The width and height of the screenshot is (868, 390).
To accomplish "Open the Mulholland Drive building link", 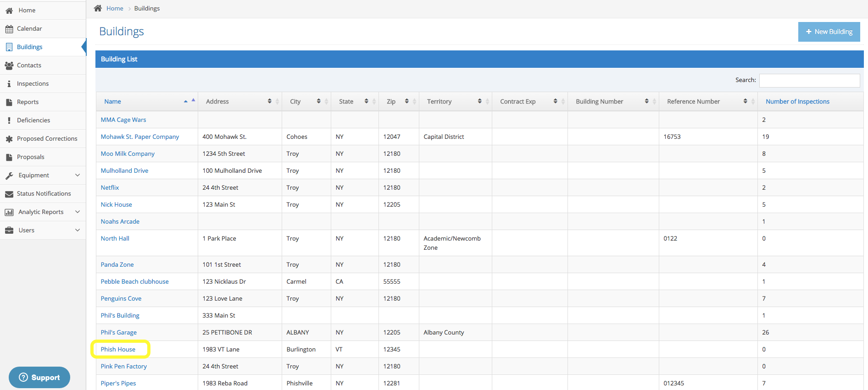I will (124, 170).
